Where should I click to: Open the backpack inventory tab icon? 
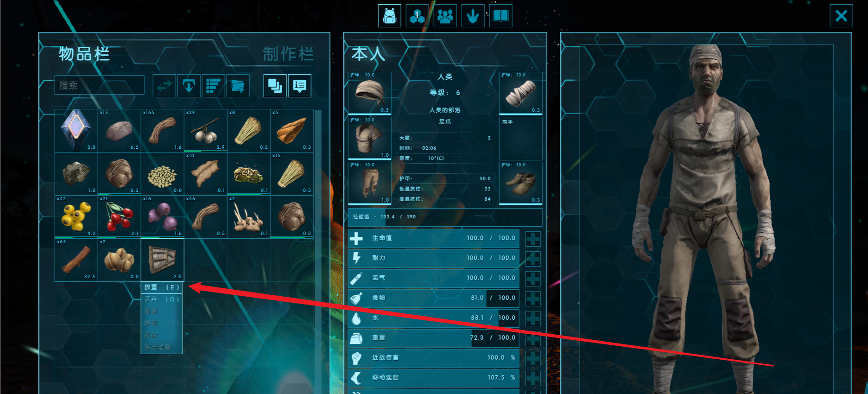coord(389,16)
